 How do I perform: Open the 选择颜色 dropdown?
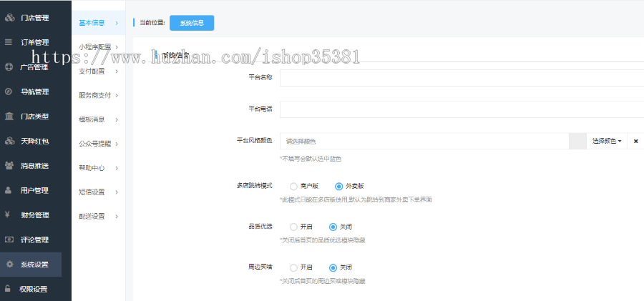(607, 141)
